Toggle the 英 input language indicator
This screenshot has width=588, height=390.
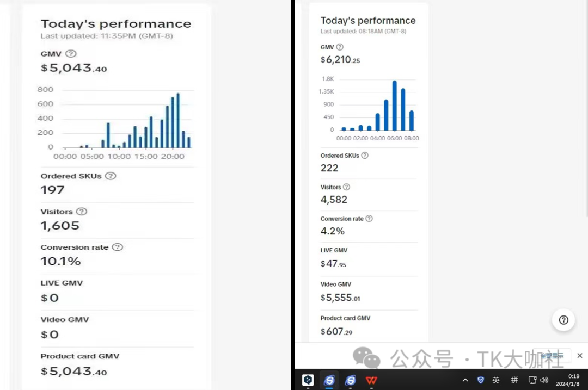click(496, 380)
